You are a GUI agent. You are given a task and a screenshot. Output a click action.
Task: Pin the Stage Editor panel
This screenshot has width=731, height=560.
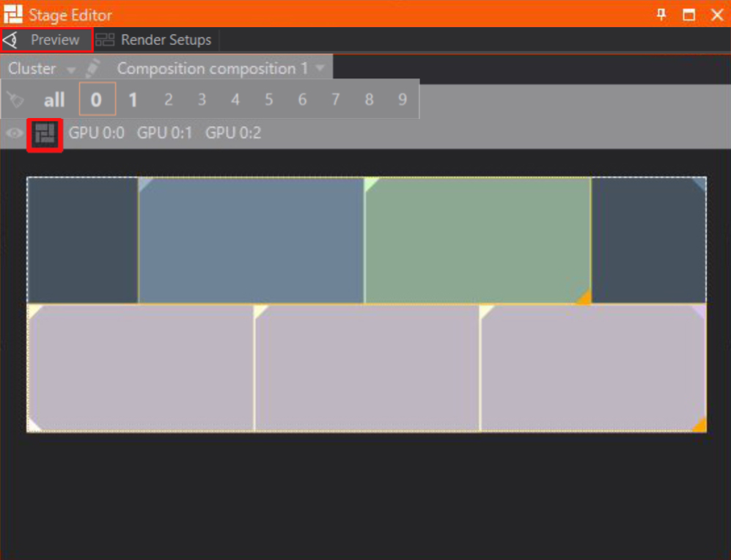click(661, 15)
